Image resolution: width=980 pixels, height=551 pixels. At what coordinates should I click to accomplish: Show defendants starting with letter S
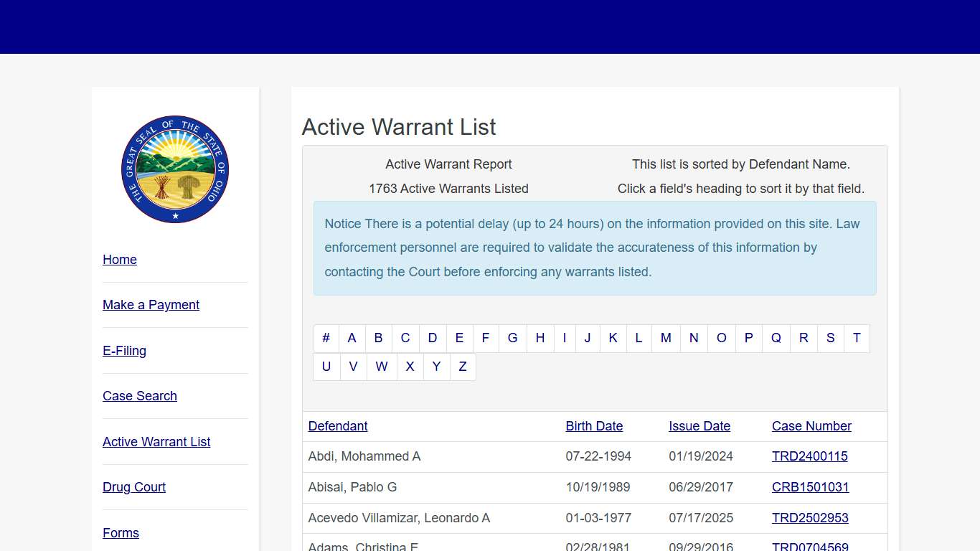coord(830,338)
